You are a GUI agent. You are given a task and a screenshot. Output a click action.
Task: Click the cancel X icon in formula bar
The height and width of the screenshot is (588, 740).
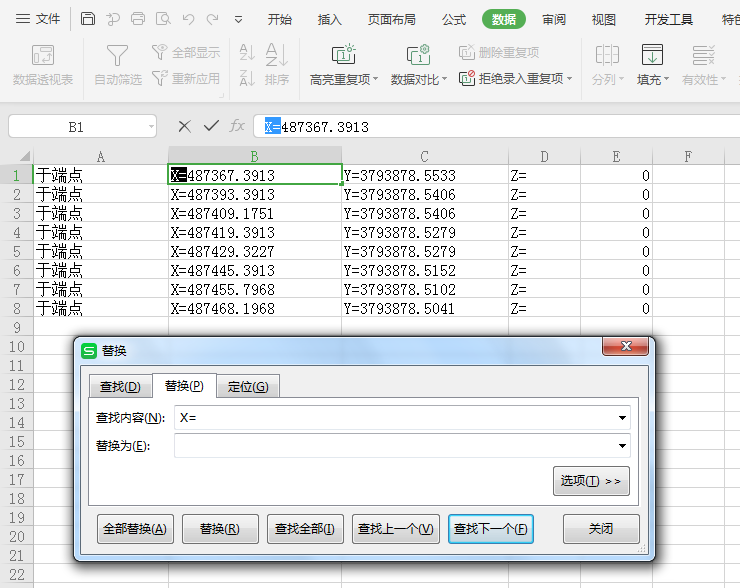pyautogui.click(x=185, y=126)
